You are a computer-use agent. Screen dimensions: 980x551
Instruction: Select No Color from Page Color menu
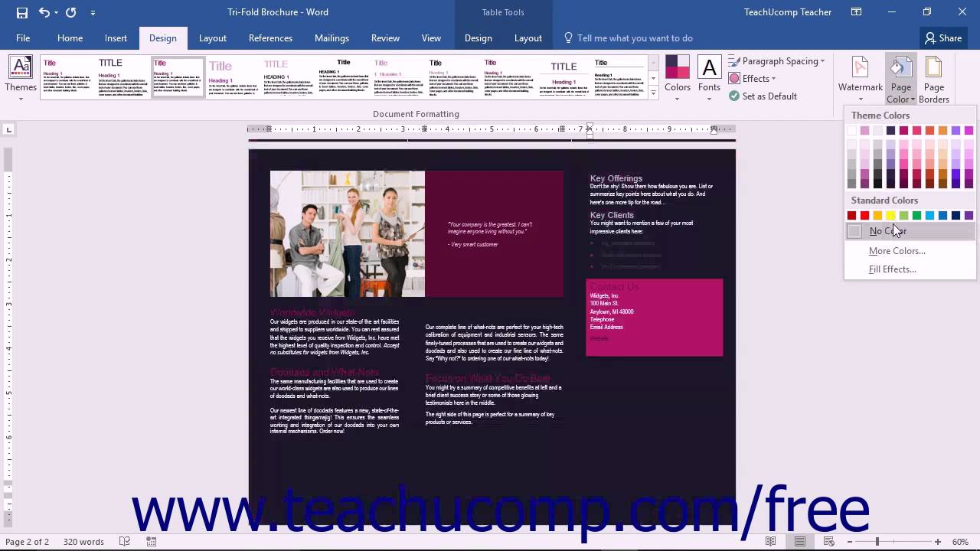pyautogui.click(x=910, y=231)
